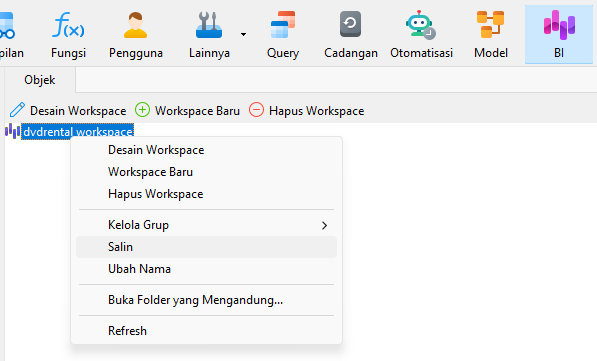Click the Workspace Baru toolbar label
This screenshot has width=597, height=361.
pyautogui.click(x=197, y=111)
